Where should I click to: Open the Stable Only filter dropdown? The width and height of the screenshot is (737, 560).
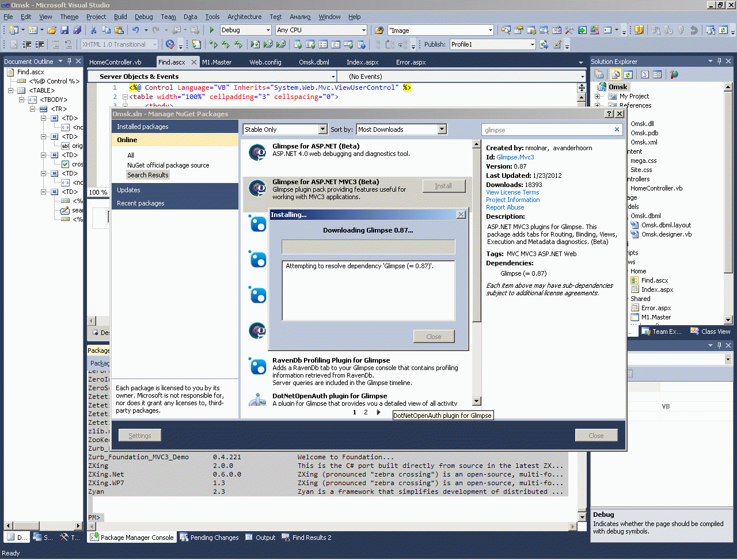[x=323, y=129]
